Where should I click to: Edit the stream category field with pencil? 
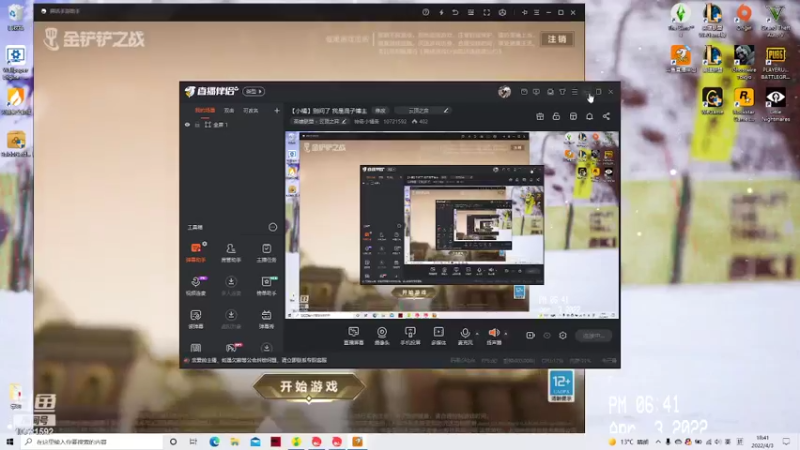point(423,110)
